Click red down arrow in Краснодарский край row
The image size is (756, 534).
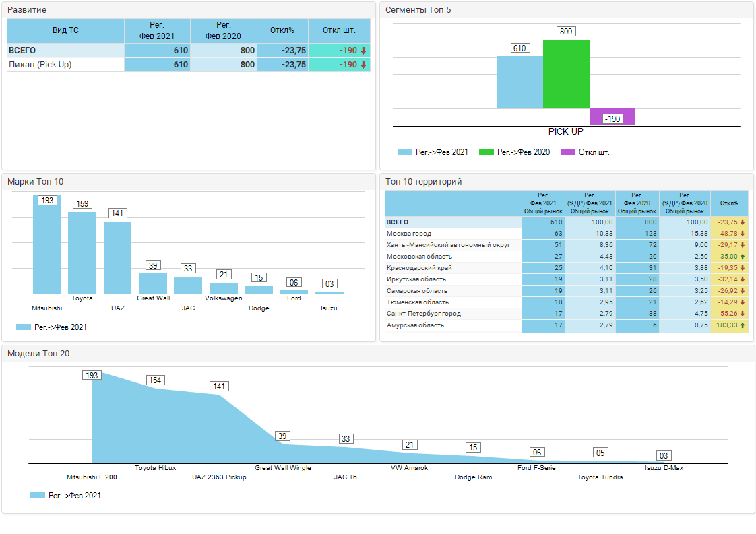point(743,268)
